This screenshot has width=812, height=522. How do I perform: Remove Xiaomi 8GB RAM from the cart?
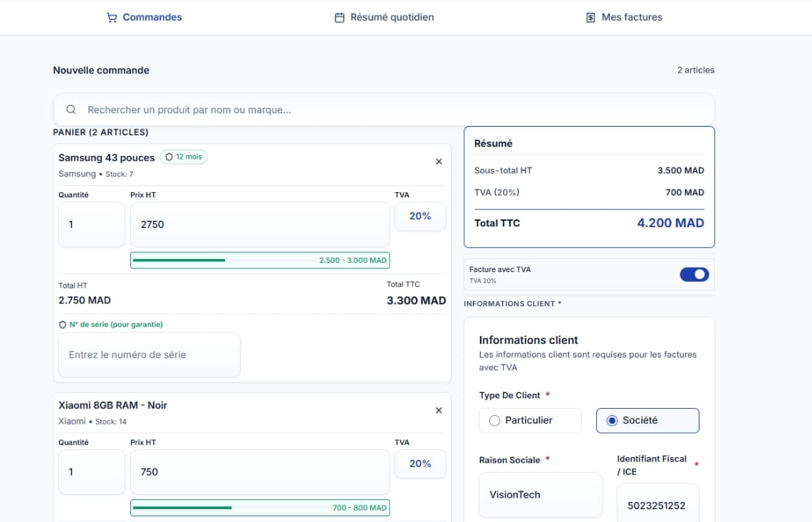pyautogui.click(x=439, y=410)
